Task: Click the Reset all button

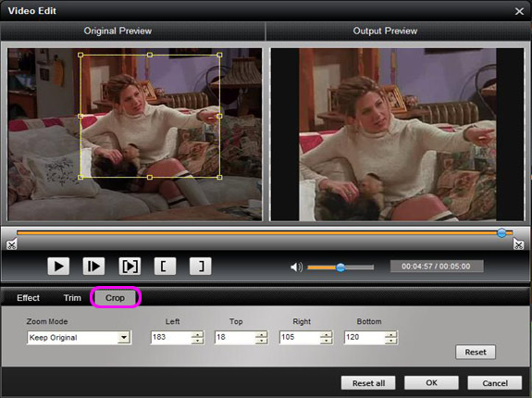Action: click(368, 383)
